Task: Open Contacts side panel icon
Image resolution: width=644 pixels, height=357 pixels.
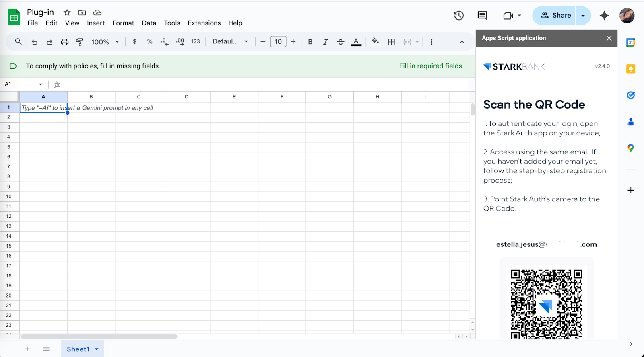Action: [631, 121]
